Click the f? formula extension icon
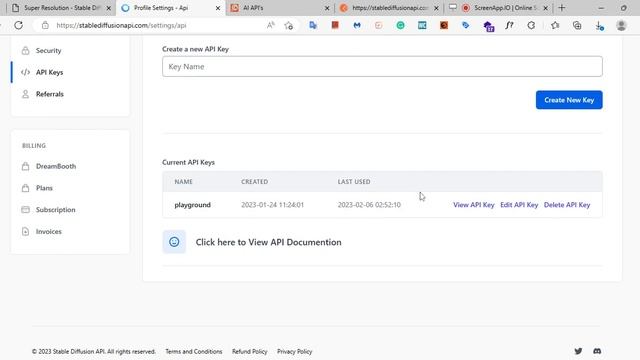 tap(509, 25)
